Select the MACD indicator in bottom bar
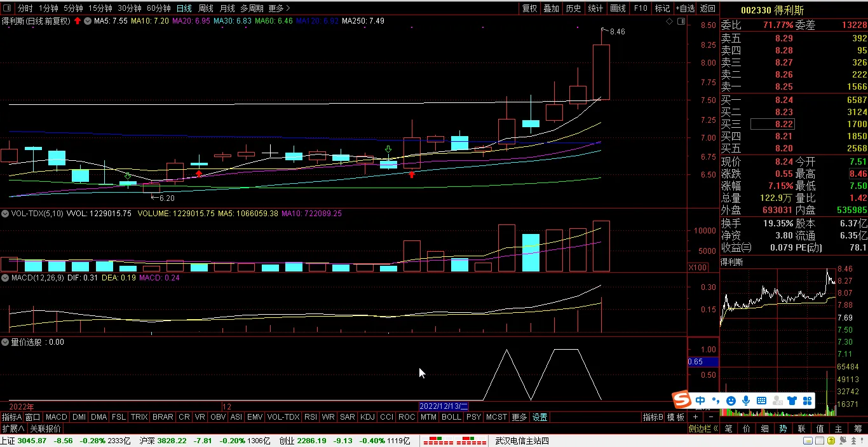 click(57, 417)
